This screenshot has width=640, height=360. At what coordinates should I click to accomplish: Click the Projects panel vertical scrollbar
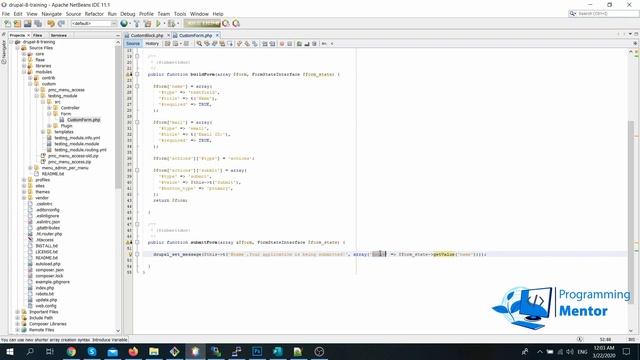(118, 118)
